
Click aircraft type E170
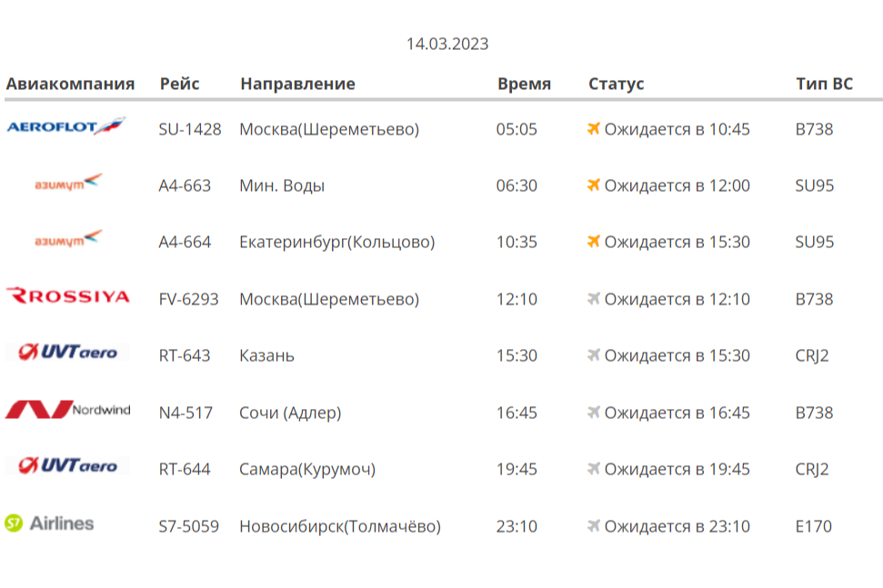(x=814, y=527)
